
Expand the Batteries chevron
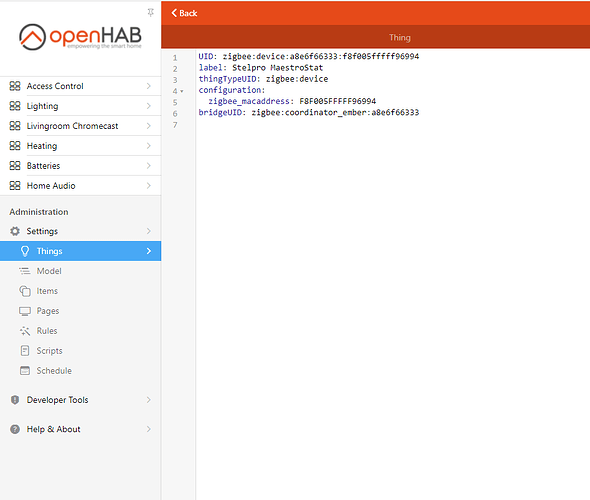(149, 166)
